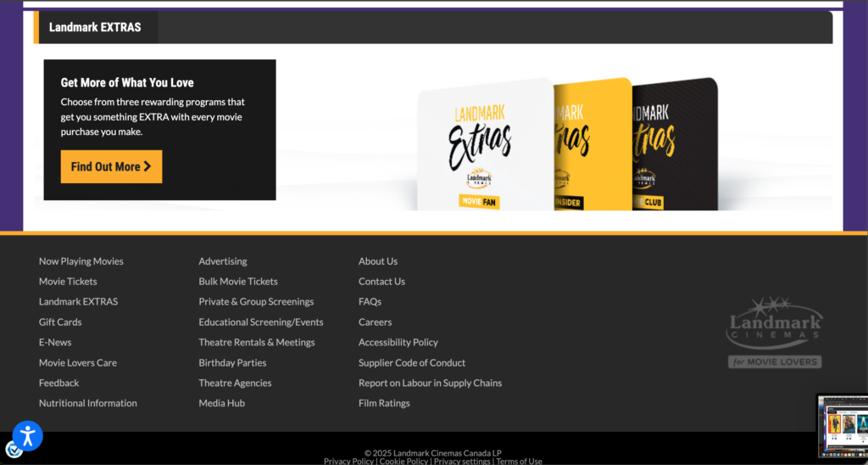
Task: Click the Find Out More button
Action: pyautogui.click(x=111, y=166)
